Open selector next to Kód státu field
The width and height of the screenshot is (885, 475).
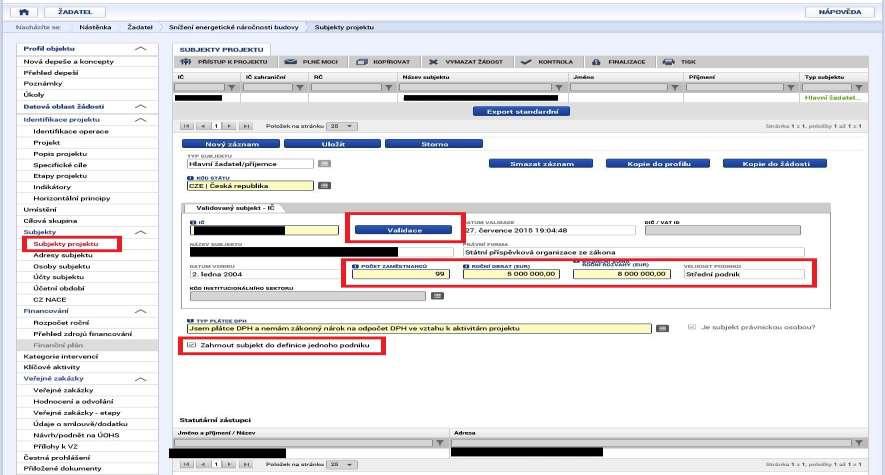click(x=325, y=186)
